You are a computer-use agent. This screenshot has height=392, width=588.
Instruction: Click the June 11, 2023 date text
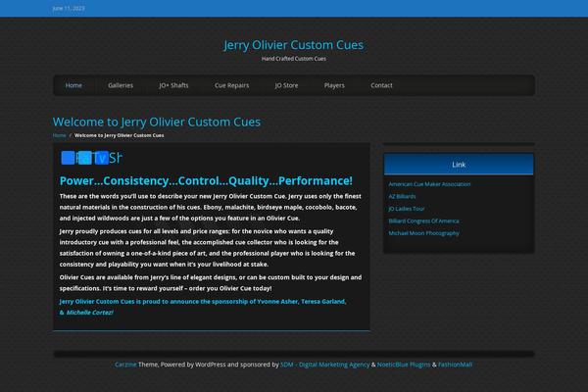point(69,8)
